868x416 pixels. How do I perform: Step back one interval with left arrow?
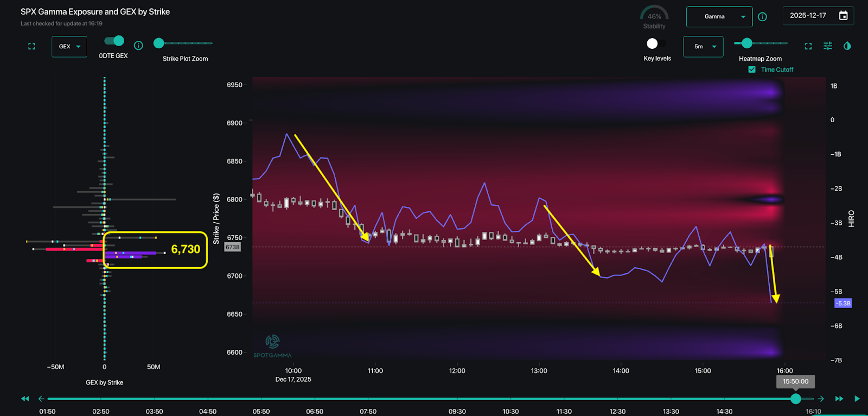pos(41,399)
